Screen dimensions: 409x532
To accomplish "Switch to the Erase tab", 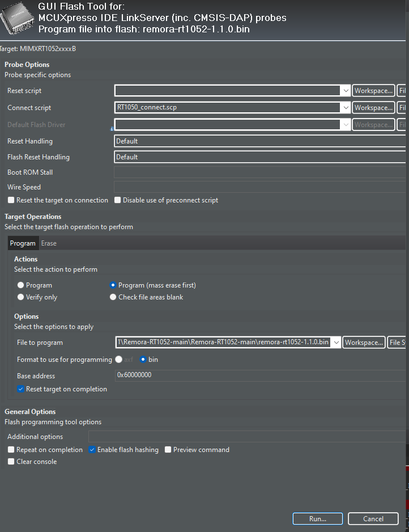I will (x=49, y=243).
